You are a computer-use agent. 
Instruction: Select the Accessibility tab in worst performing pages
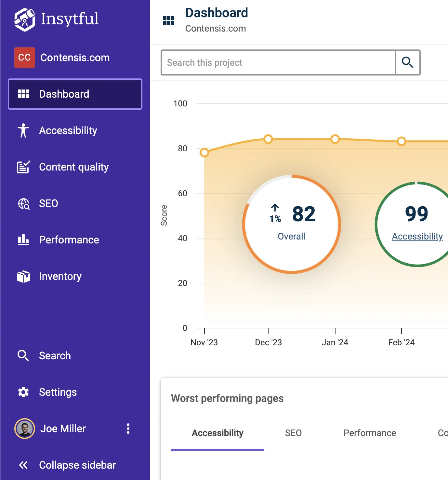tap(217, 433)
